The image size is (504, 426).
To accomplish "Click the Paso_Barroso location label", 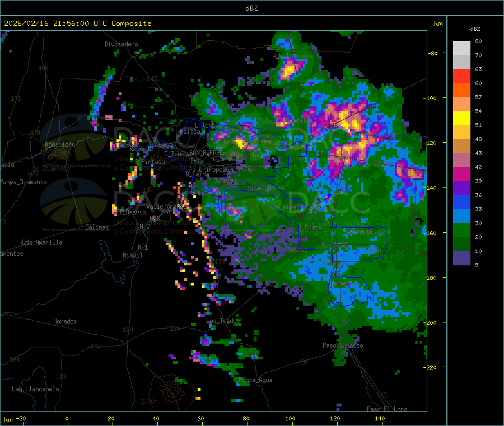I will (x=343, y=345).
